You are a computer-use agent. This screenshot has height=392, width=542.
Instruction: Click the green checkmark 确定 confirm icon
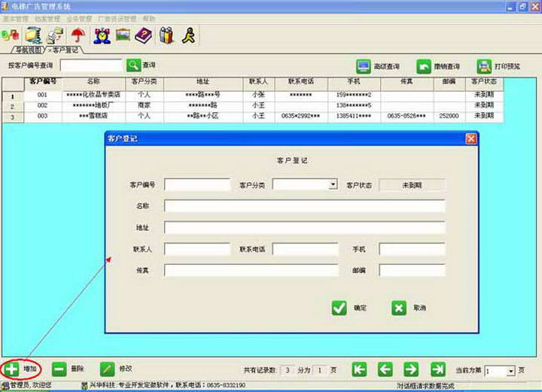coord(339,308)
